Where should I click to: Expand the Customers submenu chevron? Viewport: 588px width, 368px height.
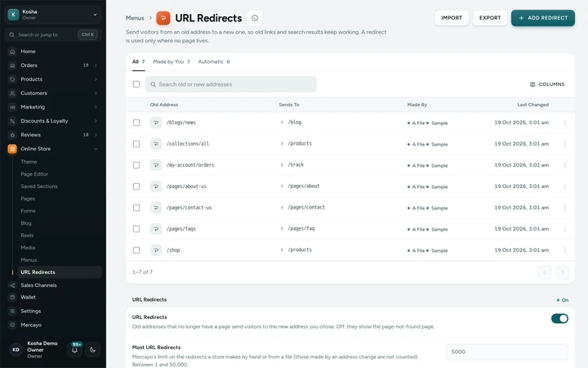[96, 93]
